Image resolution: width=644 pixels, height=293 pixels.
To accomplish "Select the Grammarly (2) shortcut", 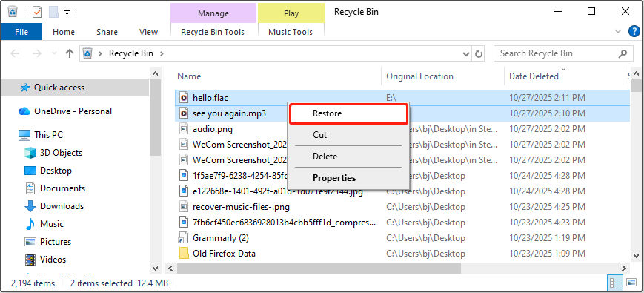I will 402,238.
